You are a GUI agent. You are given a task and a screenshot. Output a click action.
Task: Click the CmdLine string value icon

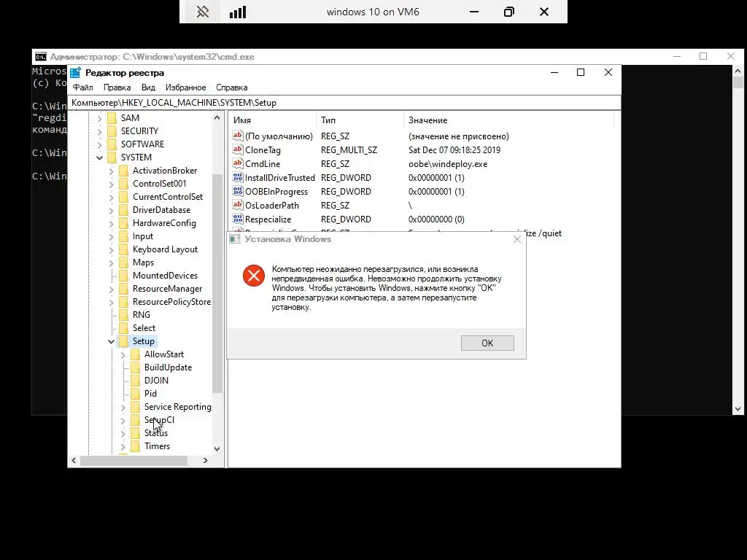coord(238,163)
